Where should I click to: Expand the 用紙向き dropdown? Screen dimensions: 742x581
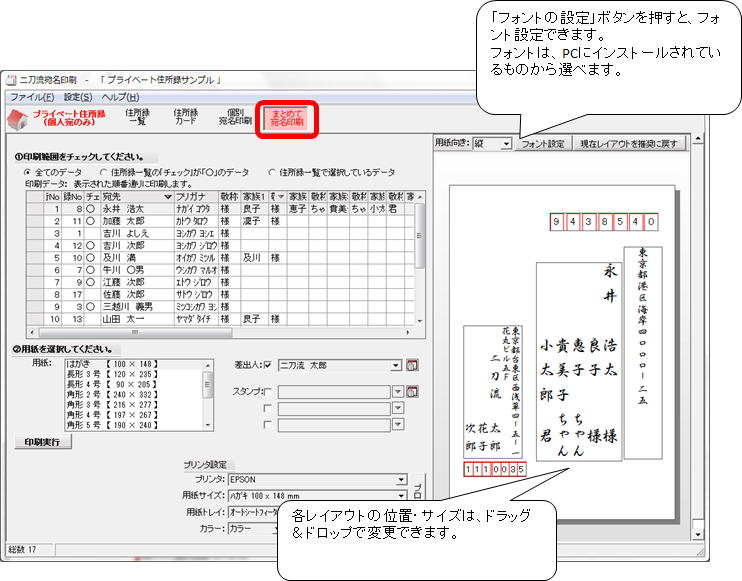[505, 144]
